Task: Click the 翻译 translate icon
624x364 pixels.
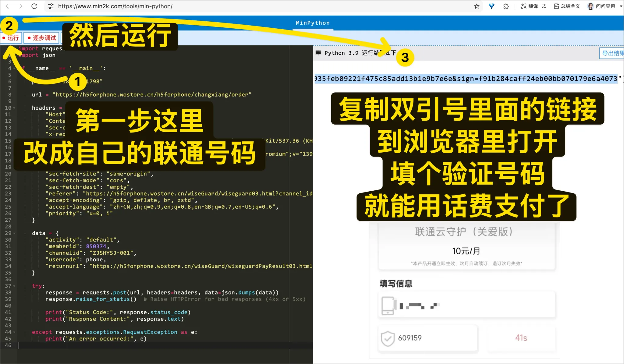Action: [529, 6]
